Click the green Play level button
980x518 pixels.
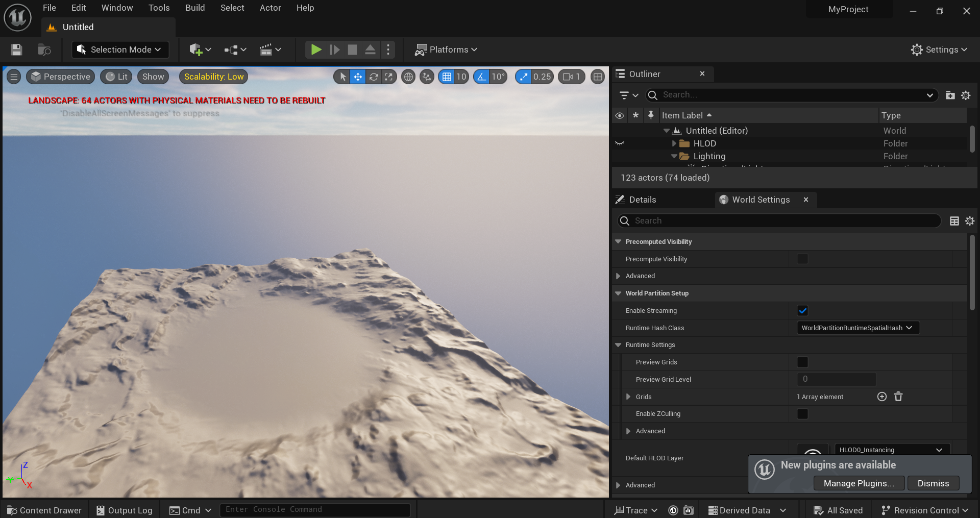pos(316,50)
